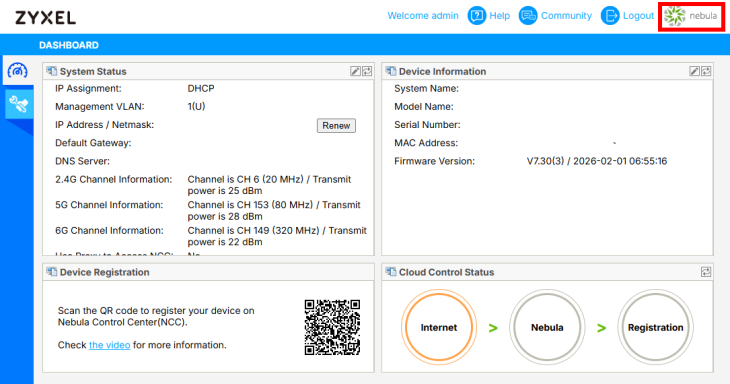
Task: Click the Device Registration panel title icon
Action: (x=52, y=272)
